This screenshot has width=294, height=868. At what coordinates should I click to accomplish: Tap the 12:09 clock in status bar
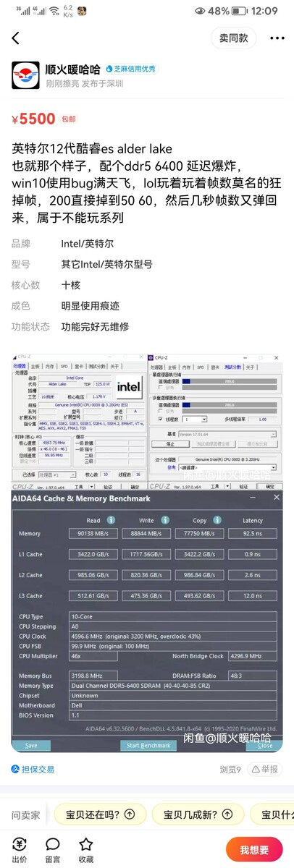coord(266,11)
